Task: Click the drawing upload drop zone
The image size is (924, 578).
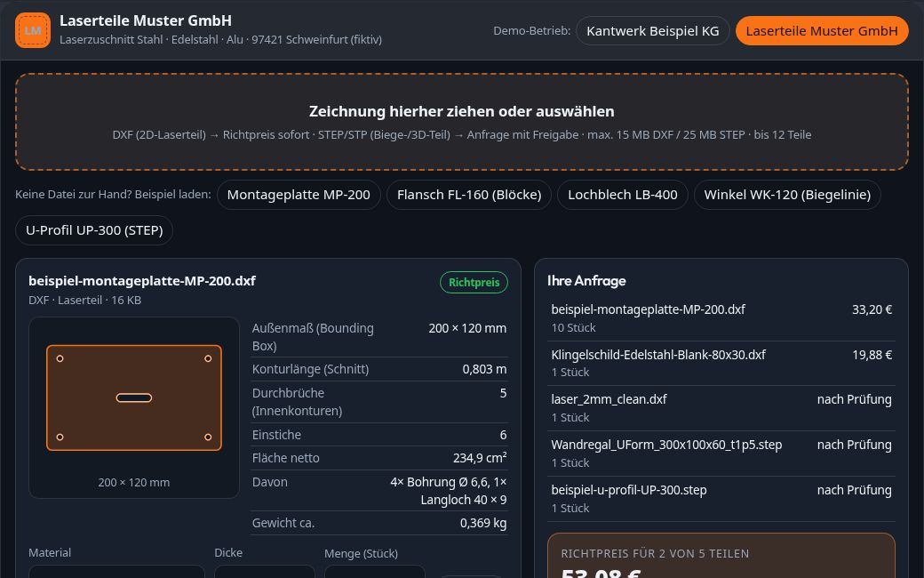Action: point(461,122)
